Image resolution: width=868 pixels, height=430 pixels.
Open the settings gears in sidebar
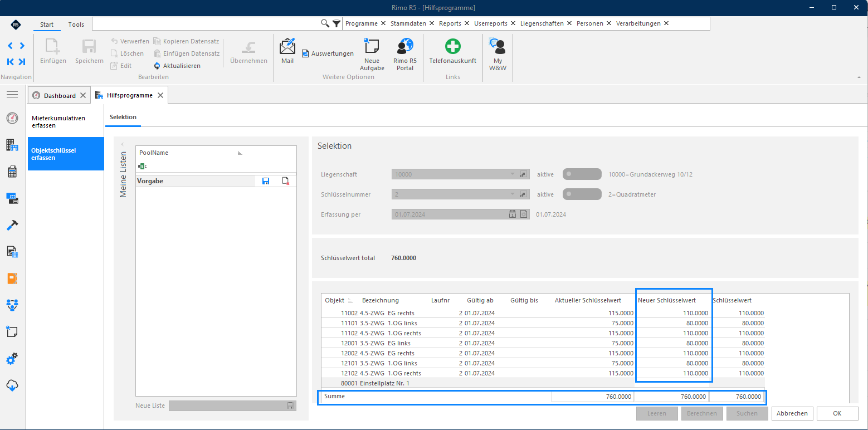click(x=12, y=359)
